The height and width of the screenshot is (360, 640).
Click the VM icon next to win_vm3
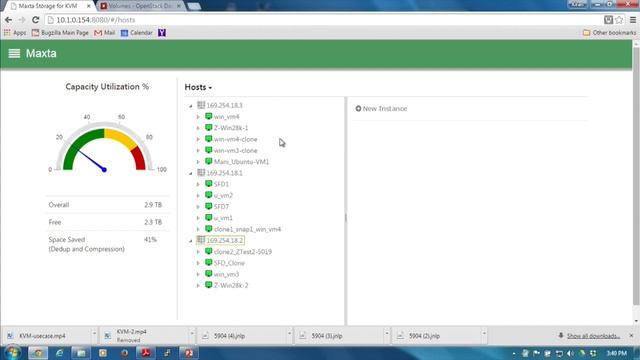click(209, 274)
